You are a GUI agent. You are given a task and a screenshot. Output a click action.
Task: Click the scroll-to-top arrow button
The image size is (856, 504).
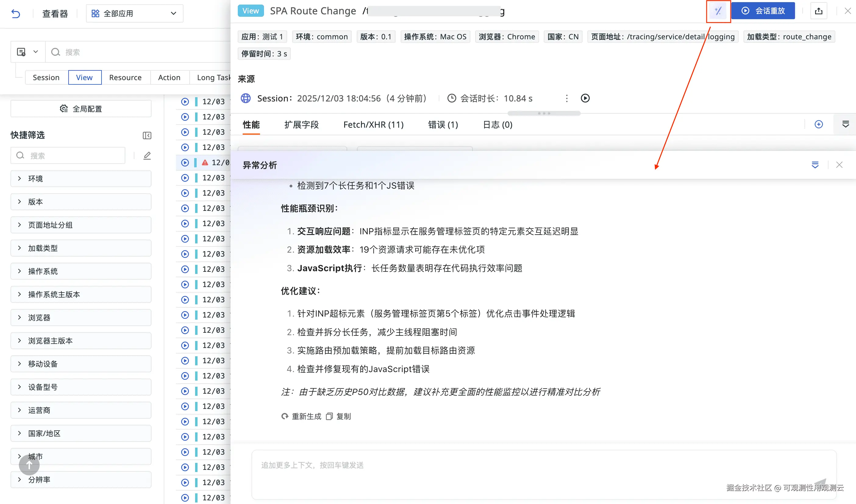(x=29, y=465)
